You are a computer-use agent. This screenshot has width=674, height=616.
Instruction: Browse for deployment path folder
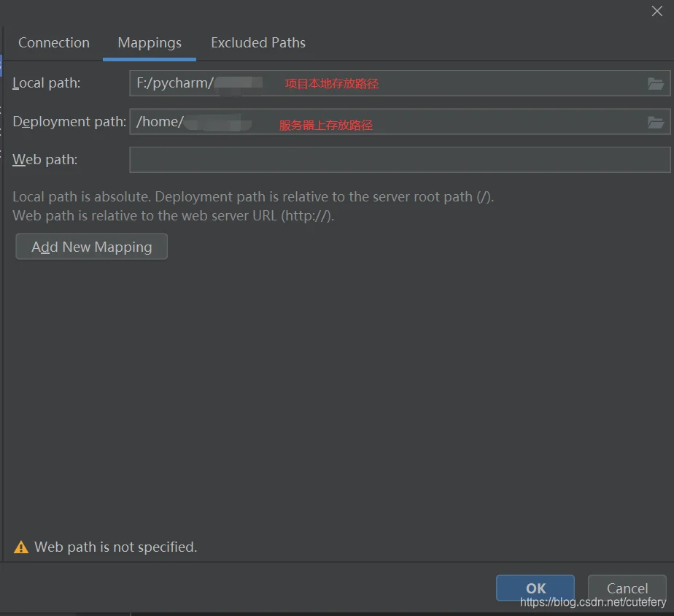[655, 122]
